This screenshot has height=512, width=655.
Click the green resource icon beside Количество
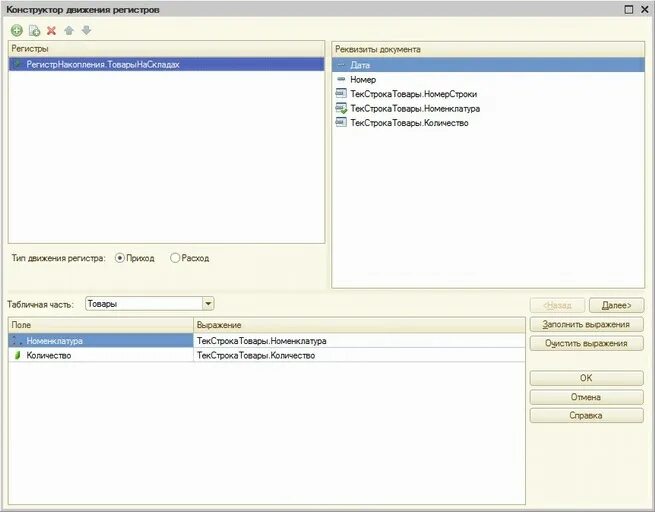(18, 355)
